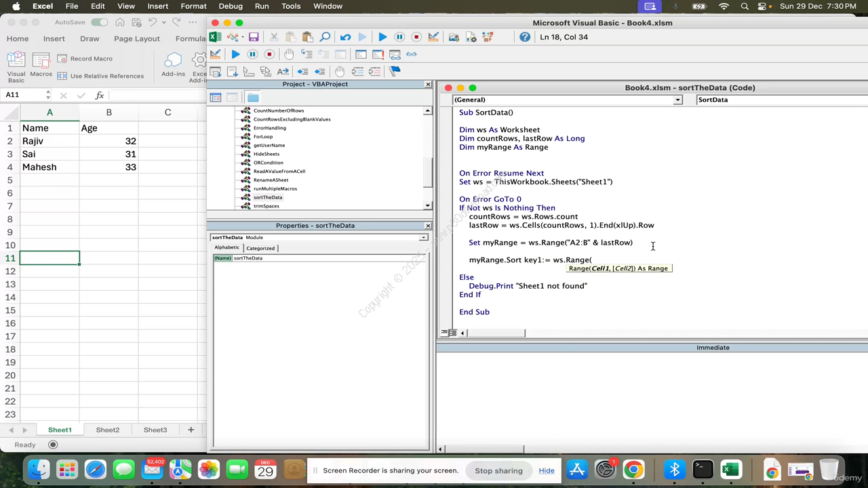Click Stop sharing button

(498, 470)
